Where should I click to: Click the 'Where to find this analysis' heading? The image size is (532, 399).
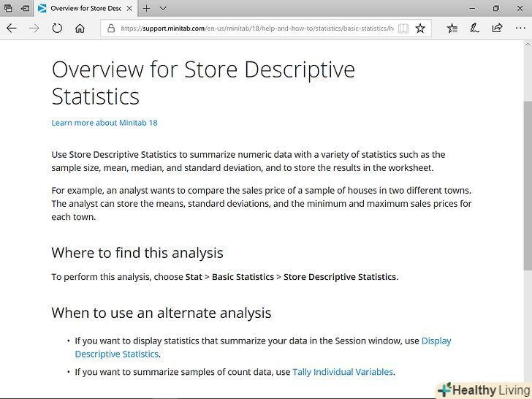coord(137,253)
